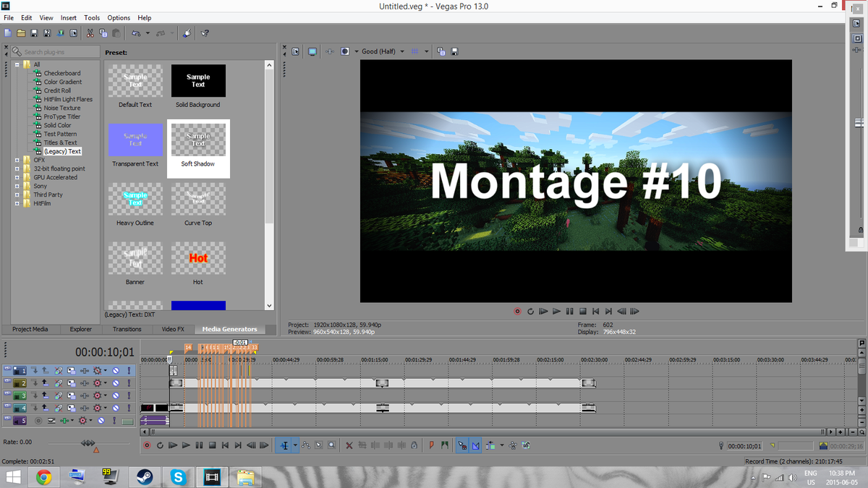
Task: Expand the Sony plug-in folder
Action: 17,186
